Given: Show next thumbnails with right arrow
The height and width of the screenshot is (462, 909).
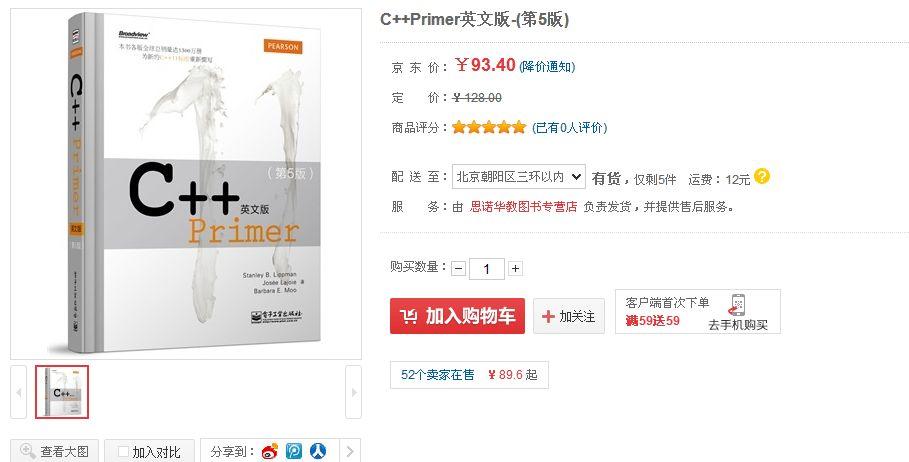Looking at the screenshot, I should (353, 392).
